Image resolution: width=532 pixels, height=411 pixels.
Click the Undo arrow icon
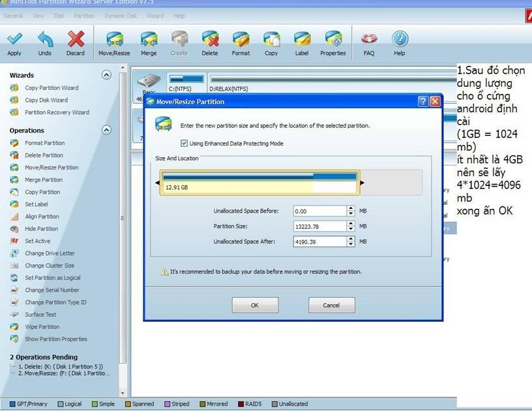[x=45, y=39]
